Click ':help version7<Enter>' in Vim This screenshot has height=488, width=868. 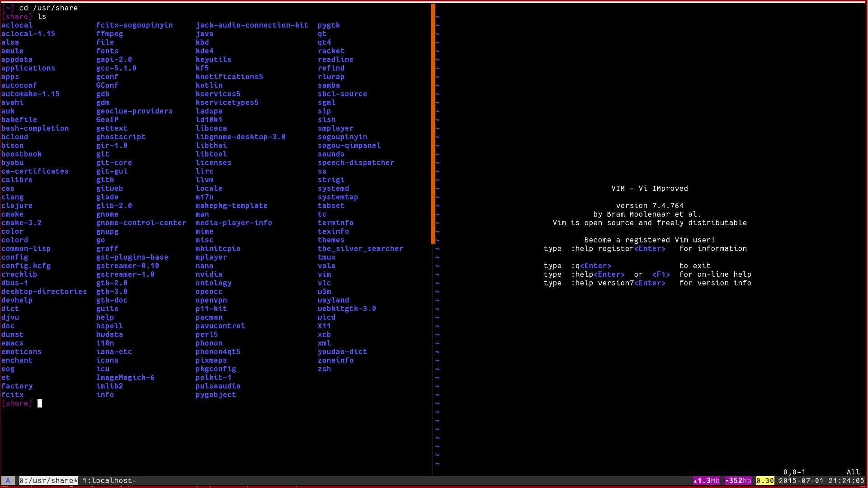pos(618,283)
